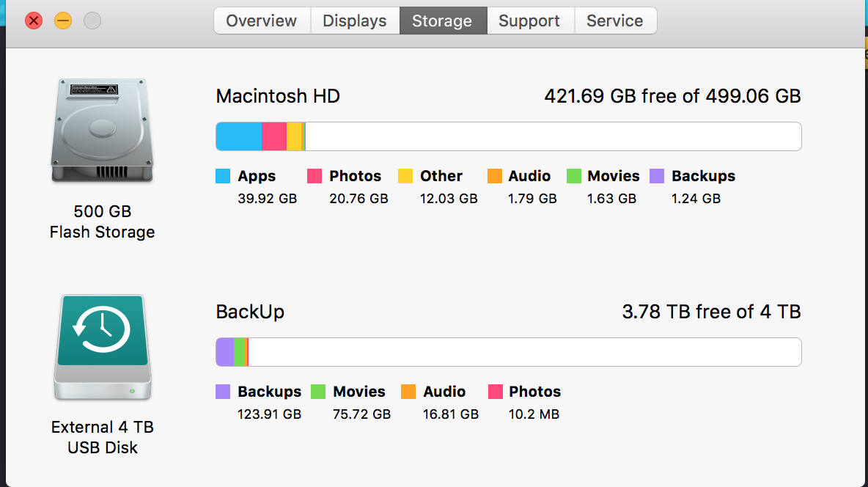Open the Displays tab
This screenshot has width=868, height=487.
355,21
